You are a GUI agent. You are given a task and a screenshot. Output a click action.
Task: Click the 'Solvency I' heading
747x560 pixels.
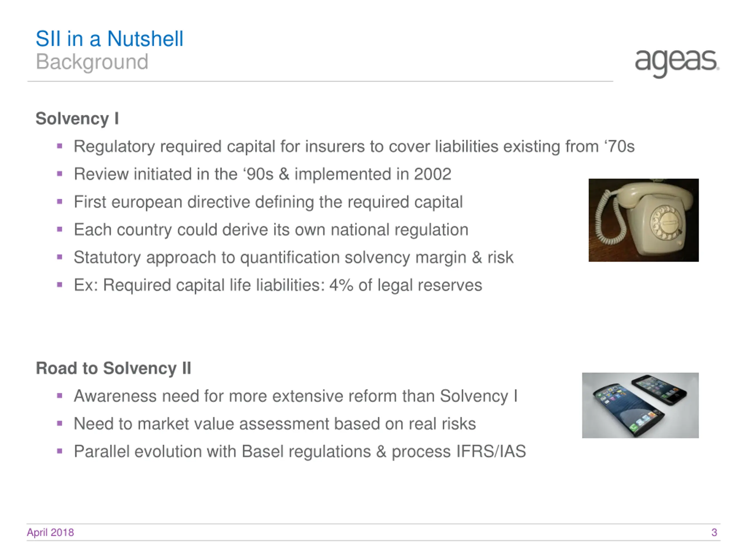(77, 118)
